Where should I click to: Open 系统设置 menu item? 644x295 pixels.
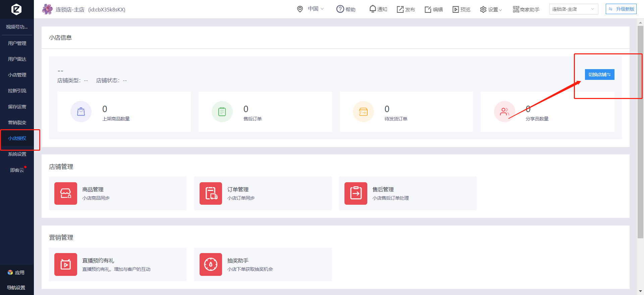[x=17, y=154]
